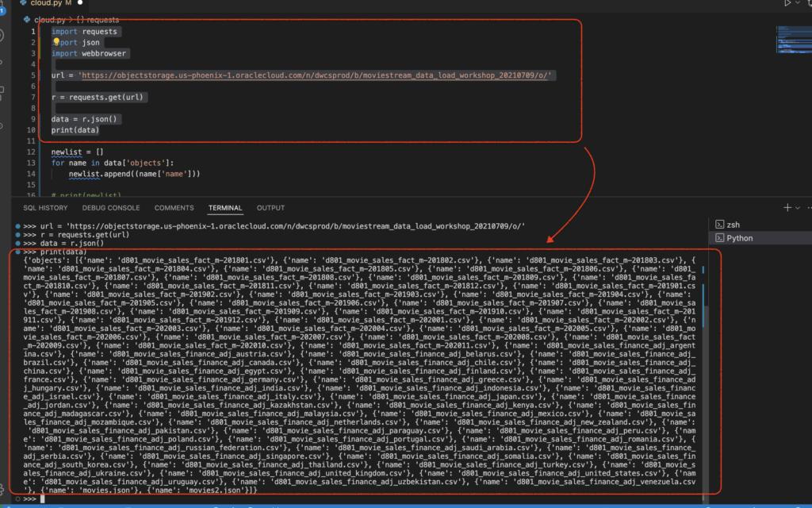Switch to the DEBUG CONSOLE tab
Image resolution: width=812 pixels, height=508 pixels.
coord(110,207)
